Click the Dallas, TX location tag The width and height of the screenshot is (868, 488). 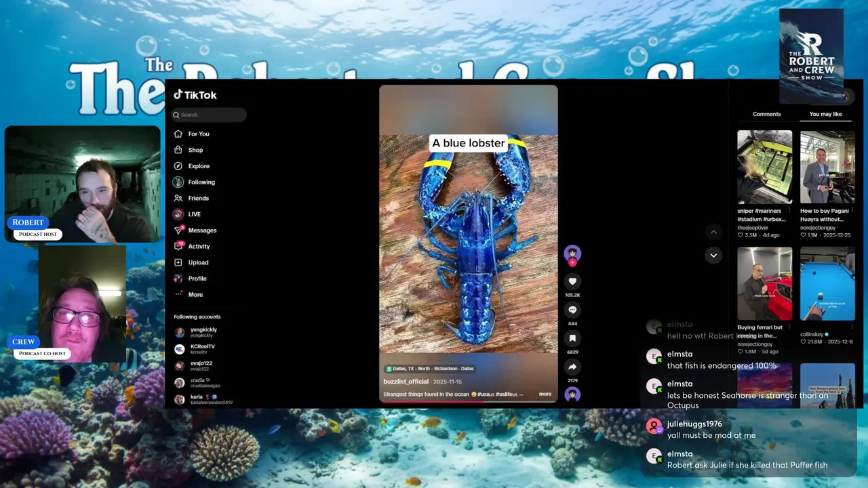430,369
